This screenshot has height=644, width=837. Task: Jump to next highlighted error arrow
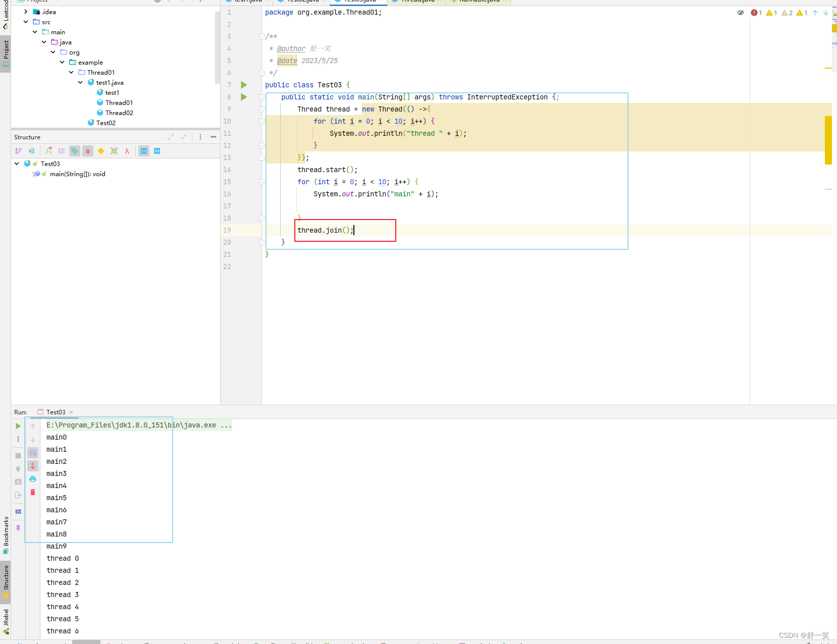pyautogui.click(x=826, y=13)
